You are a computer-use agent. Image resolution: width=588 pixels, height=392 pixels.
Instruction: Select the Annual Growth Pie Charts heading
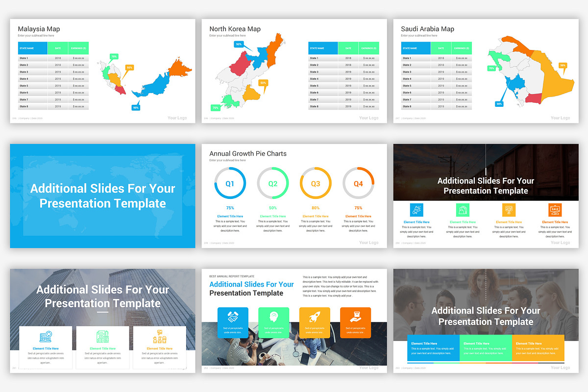point(248,153)
